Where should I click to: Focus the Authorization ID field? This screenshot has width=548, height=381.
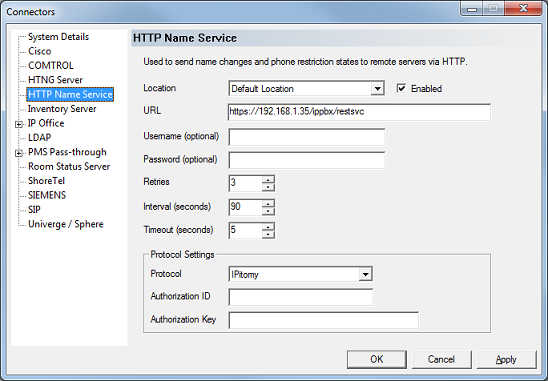pyautogui.click(x=301, y=297)
